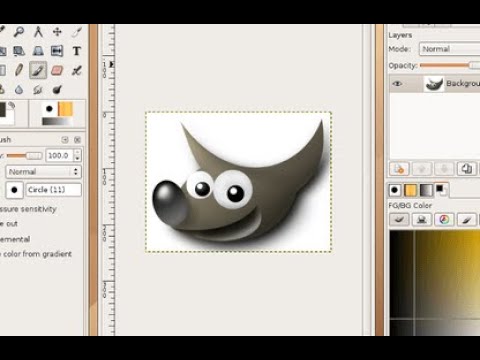The image size is (480, 360).
Task: Choose the Triangle color wheel selector
Action: [444, 219]
